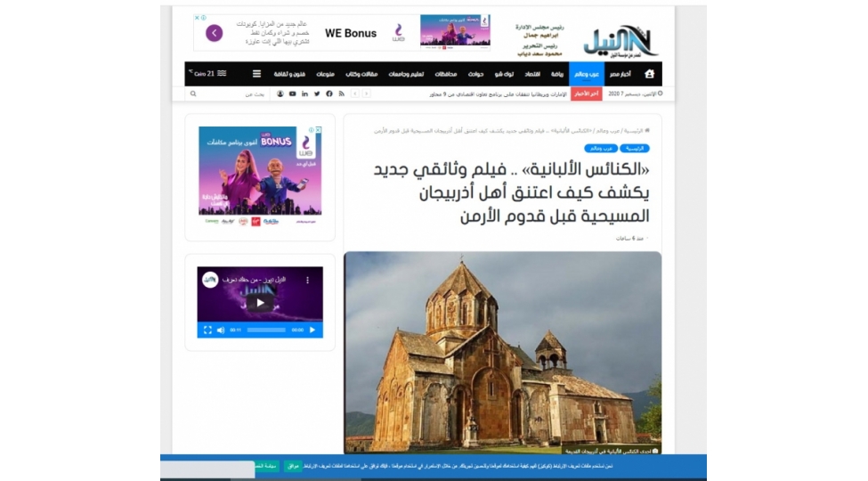Mute the video player volume

click(x=220, y=330)
